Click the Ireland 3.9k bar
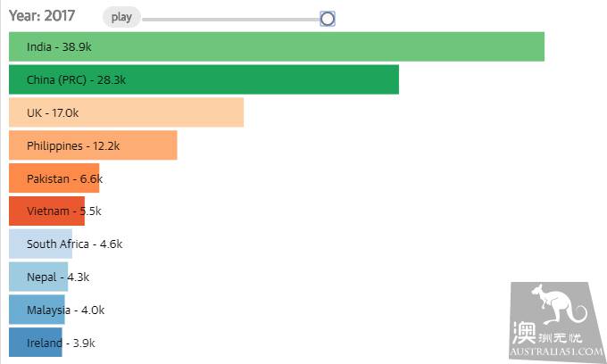The width and height of the screenshot is (607, 364). [x=36, y=343]
